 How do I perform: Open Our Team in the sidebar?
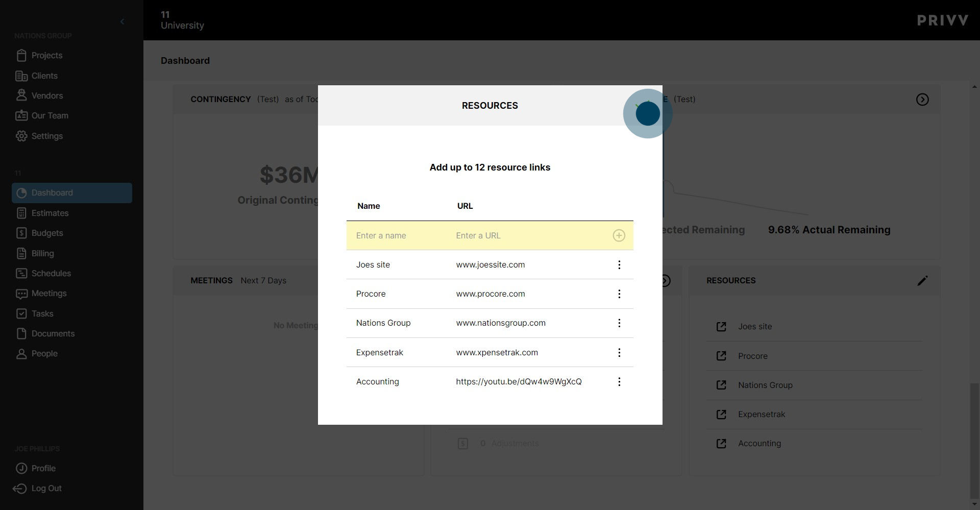50,115
